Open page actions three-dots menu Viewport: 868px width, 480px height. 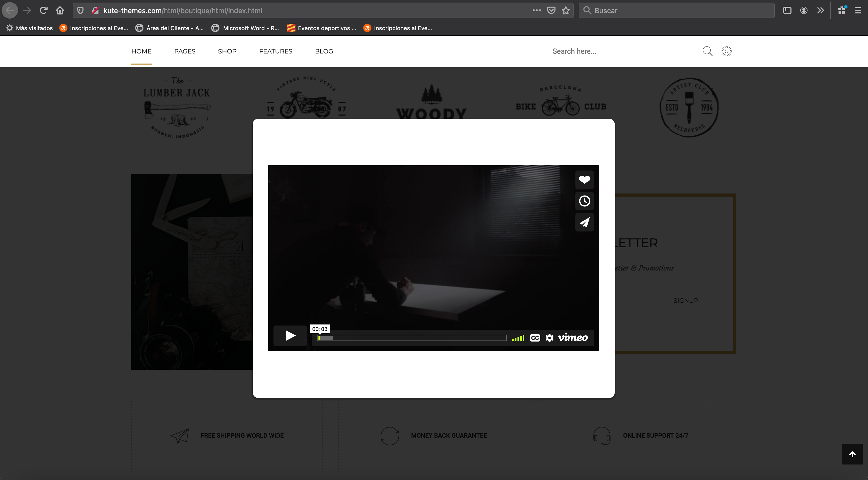(x=537, y=10)
